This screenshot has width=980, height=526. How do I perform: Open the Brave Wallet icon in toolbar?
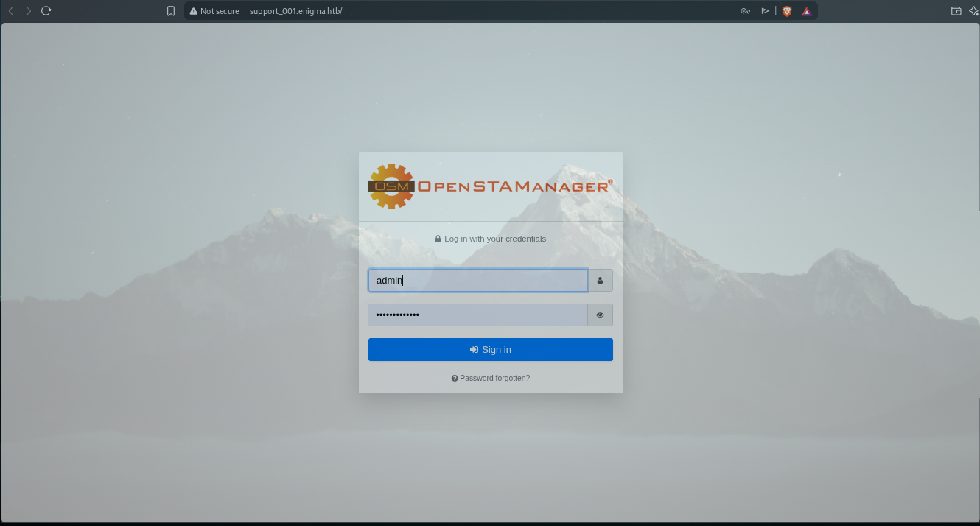[x=956, y=11]
